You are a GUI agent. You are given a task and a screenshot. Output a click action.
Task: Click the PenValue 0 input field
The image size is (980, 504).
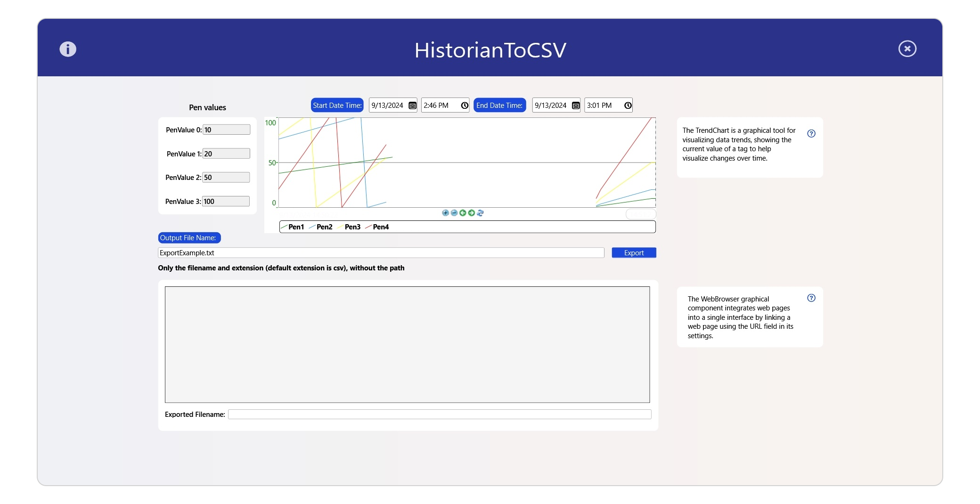pyautogui.click(x=226, y=130)
